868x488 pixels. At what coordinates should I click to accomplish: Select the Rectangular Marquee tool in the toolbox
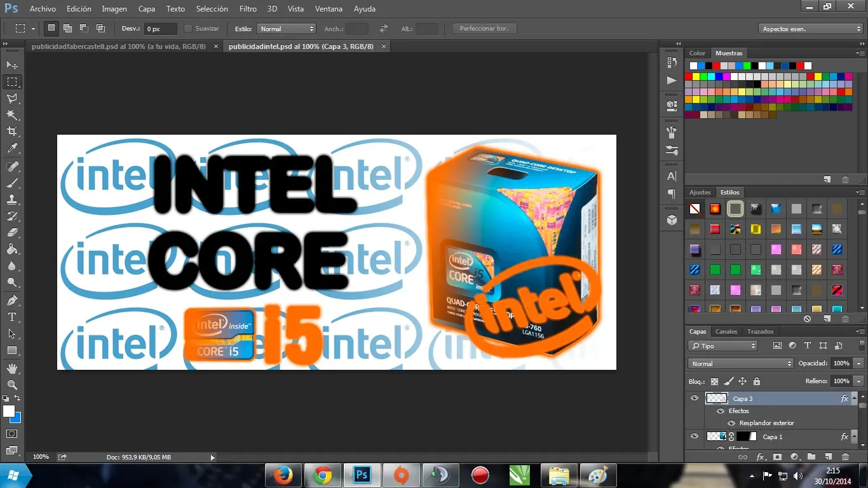click(12, 82)
